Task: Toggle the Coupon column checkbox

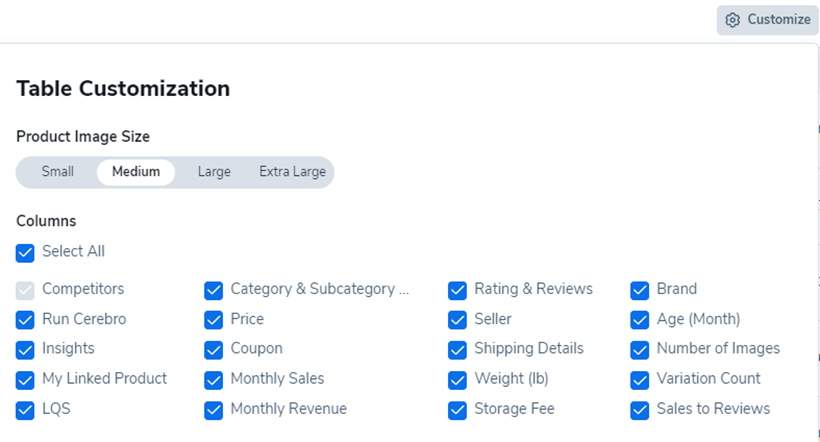Action: (x=213, y=350)
